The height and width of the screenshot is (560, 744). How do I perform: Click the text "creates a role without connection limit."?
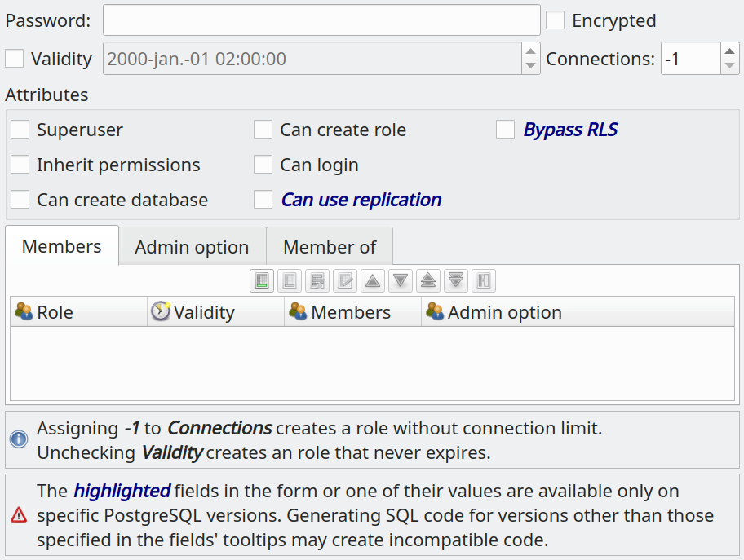pyautogui.click(x=439, y=428)
